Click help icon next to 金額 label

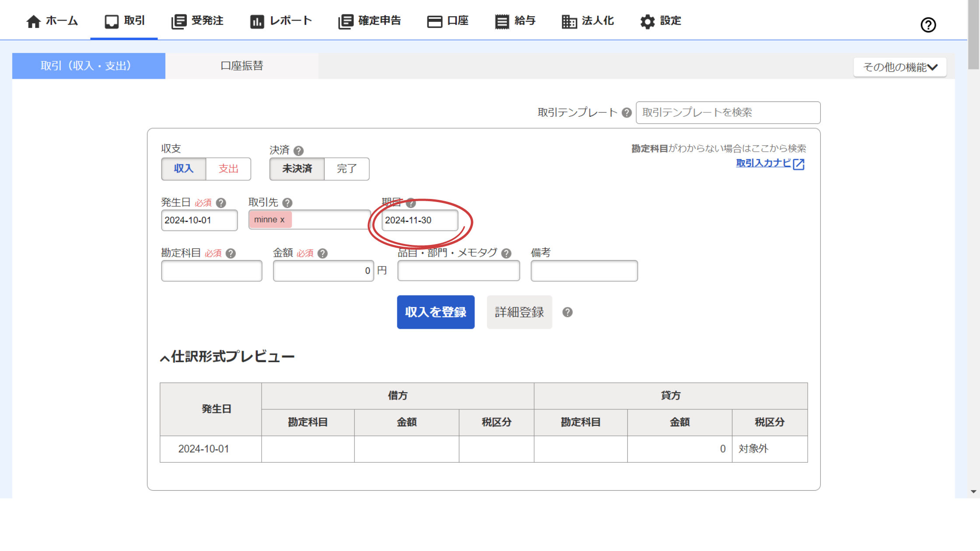[322, 254]
